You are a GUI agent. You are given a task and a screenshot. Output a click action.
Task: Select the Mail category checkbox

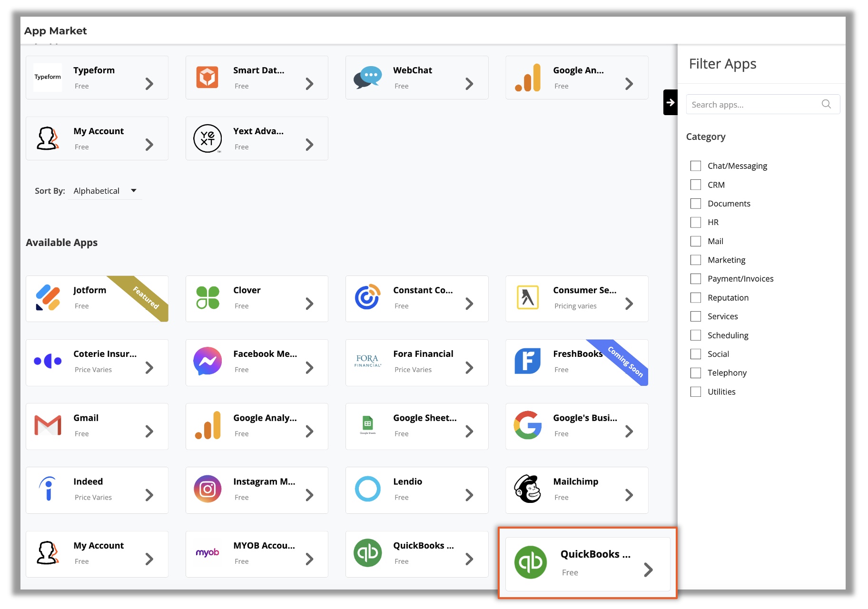coord(696,241)
